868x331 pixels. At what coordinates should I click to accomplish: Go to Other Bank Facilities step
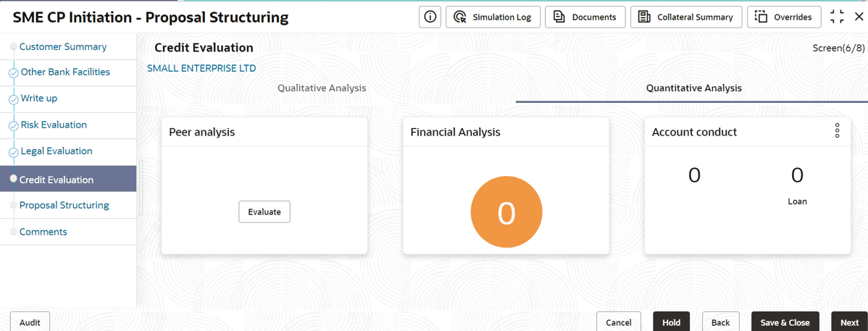click(x=65, y=72)
